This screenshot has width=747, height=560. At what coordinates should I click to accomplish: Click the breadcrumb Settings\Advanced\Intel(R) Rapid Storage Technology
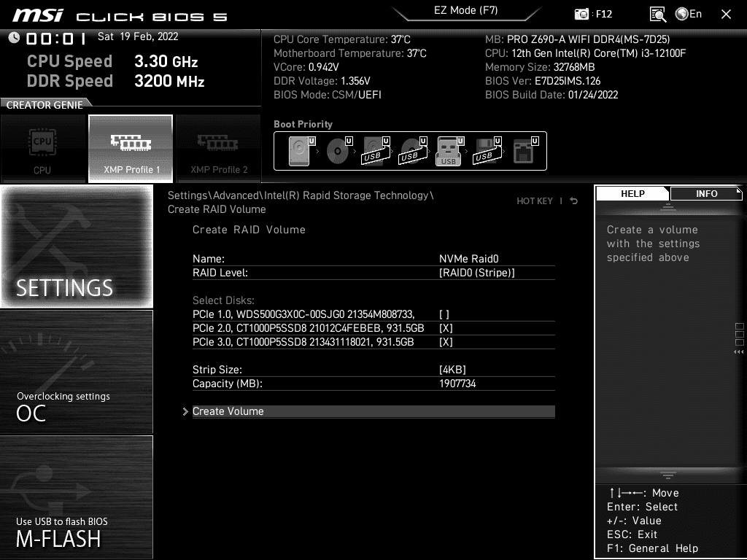point(301,195)
